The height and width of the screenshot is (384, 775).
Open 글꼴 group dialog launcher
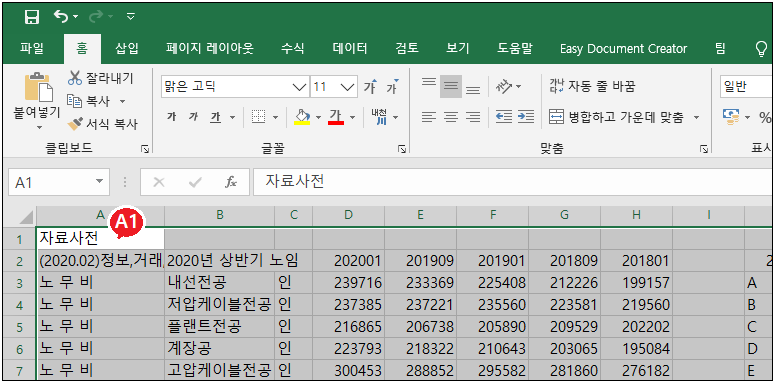click(402, 148)
